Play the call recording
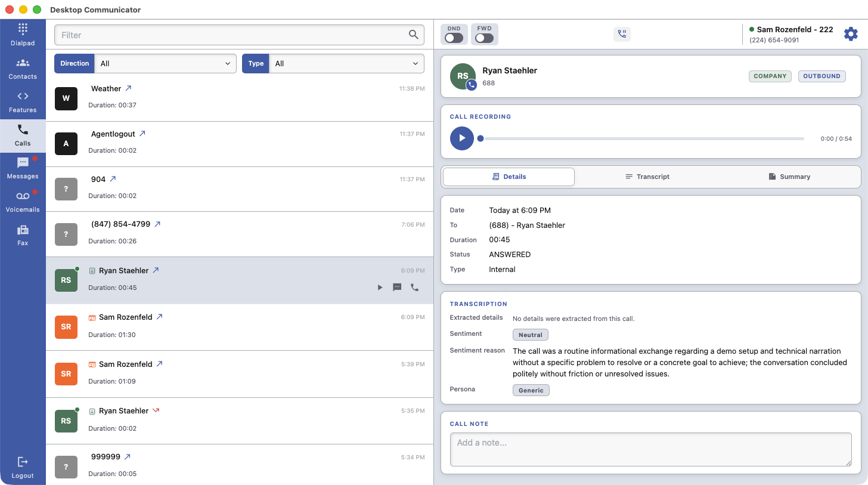The width and height of the screenshot is (868, 485). coord(462,138)
